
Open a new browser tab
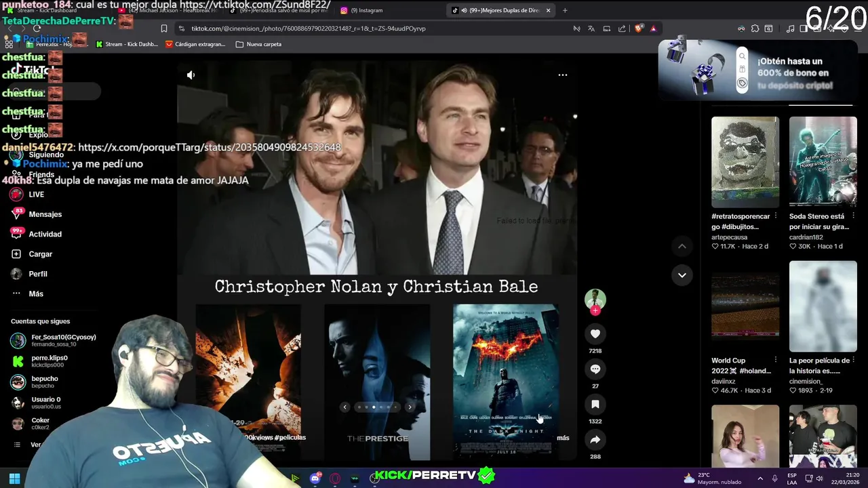click(x=565, y=10)
